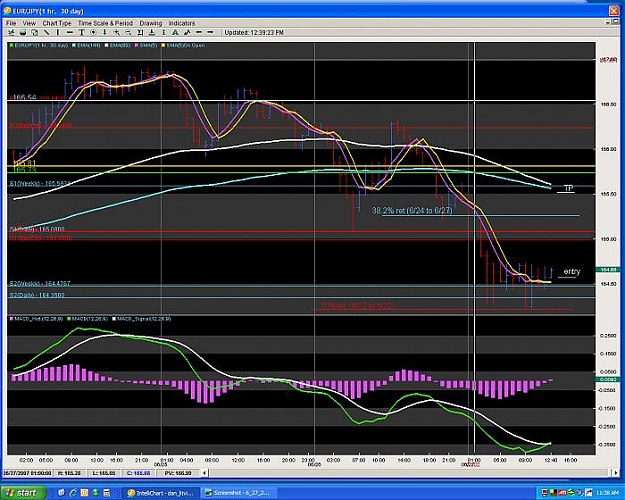Screen dimensions: 625x500
Task: Click Internet Explorer quick launch icon
Action: [x=73, y=493]
